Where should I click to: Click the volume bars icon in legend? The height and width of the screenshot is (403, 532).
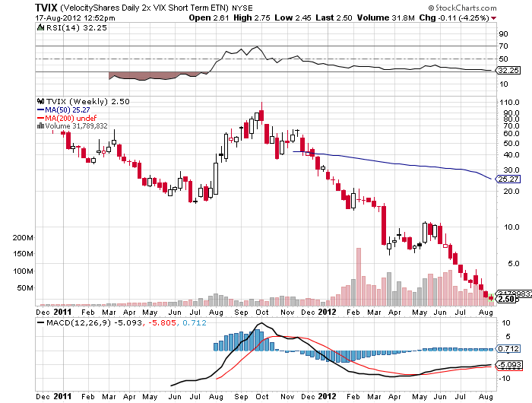[x=41, y=126]
